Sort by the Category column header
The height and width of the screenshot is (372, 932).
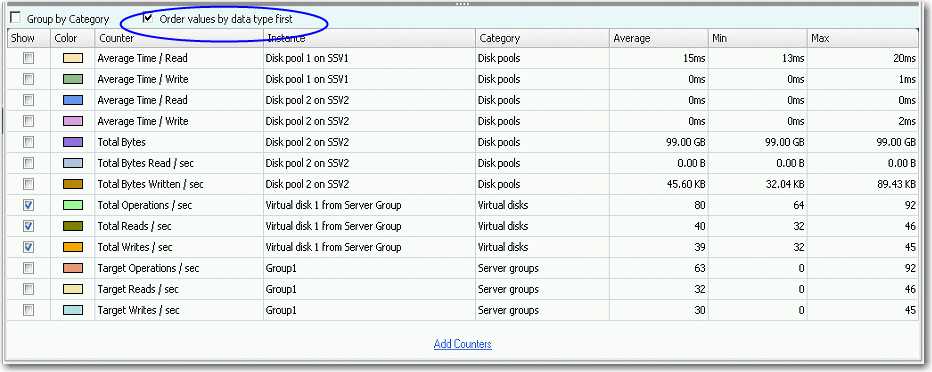pyautogui.click(x=543, y=38)
